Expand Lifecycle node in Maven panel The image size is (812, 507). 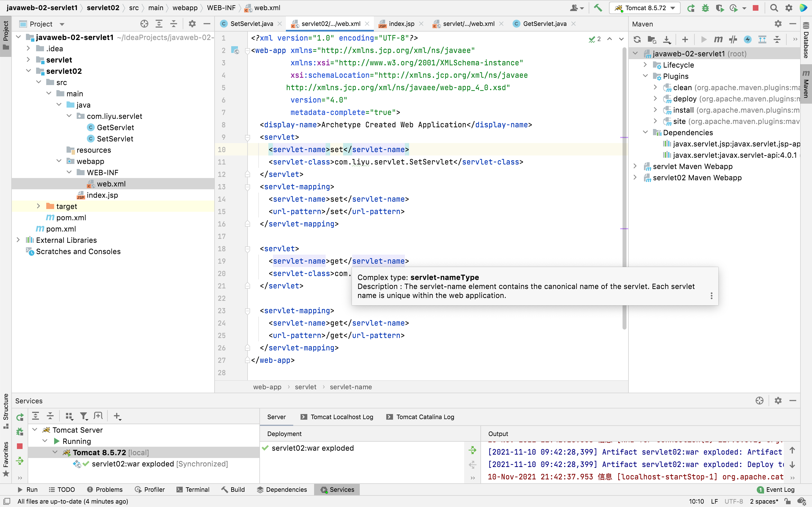click(645, 65)
